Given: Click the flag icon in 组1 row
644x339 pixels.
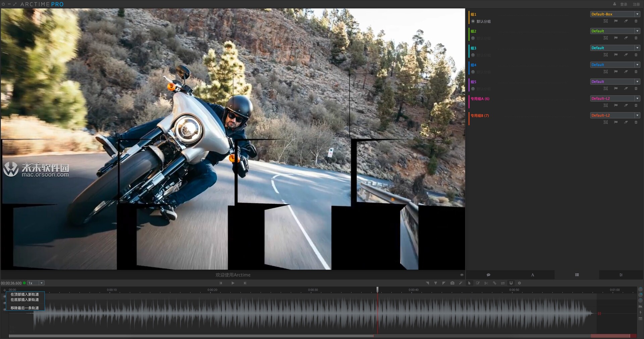Looking at the screenshot, I should pos(616,21).
